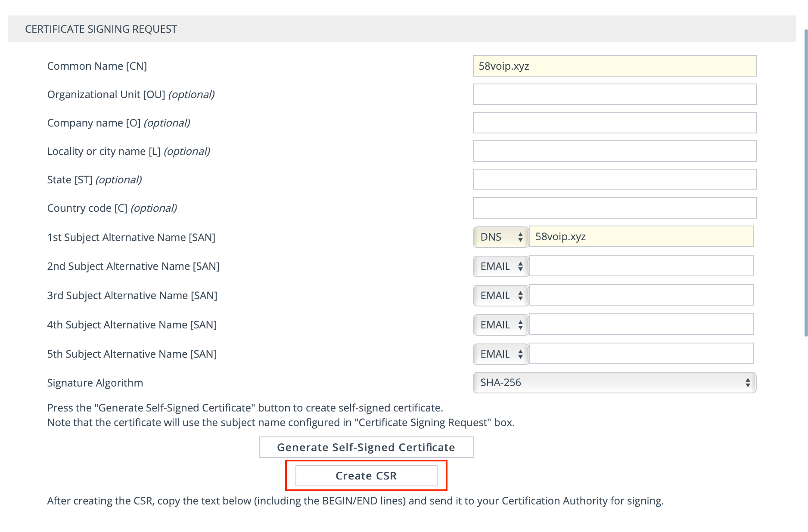Click the vertical page scrollbar
This screenshot has height=532, width=808.
coord(806,183)
